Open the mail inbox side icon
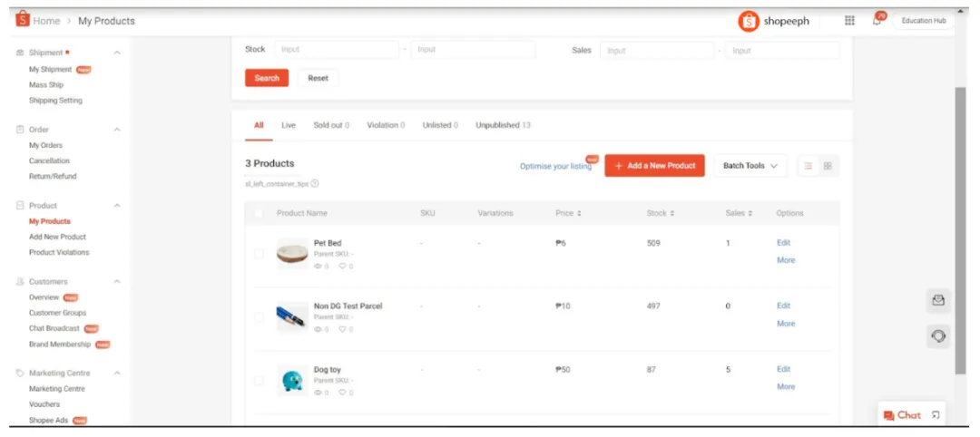Image resolution: width=980 pixels, height=437 pixels. click(938, 301)
